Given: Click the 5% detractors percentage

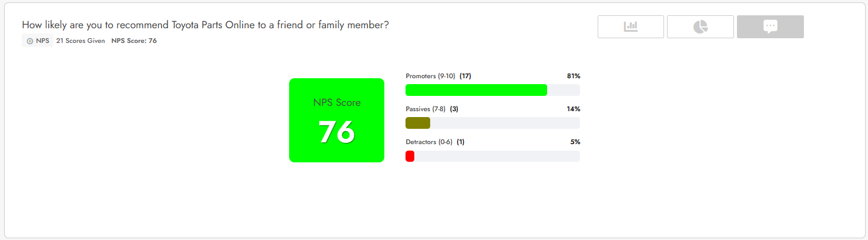Looking at the screenshot, I should click(x=575, y=142).
